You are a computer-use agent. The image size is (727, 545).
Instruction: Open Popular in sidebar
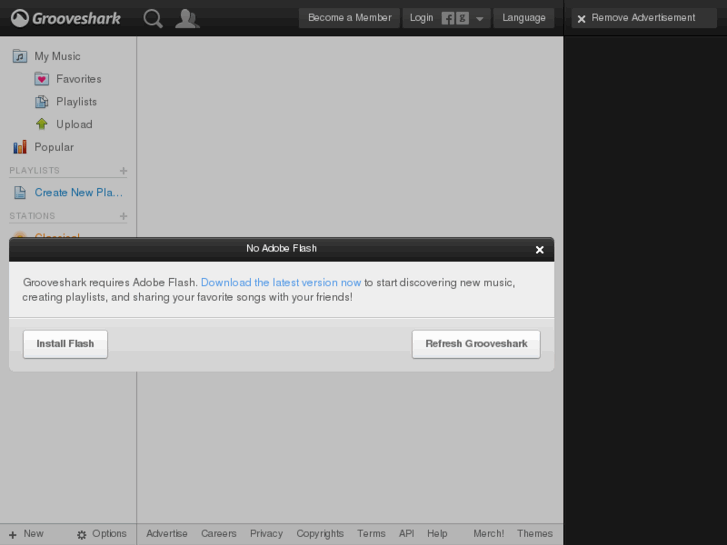(54, 147)
